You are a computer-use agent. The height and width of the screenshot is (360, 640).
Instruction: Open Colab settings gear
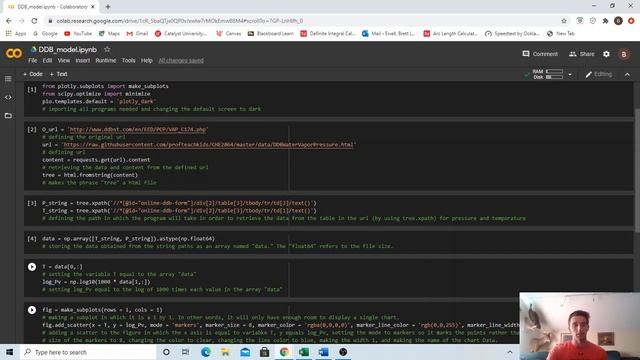pyautogui.click(x=606, y=54)
